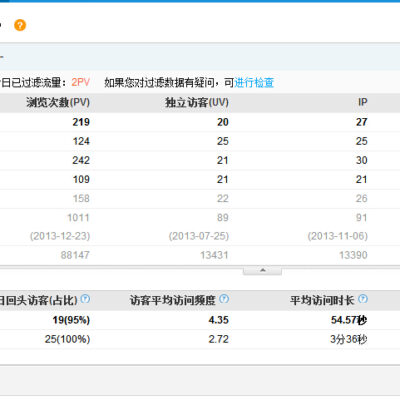Click total PV value 88147
The image size is (400, 400).
click(x=75, y=255)
